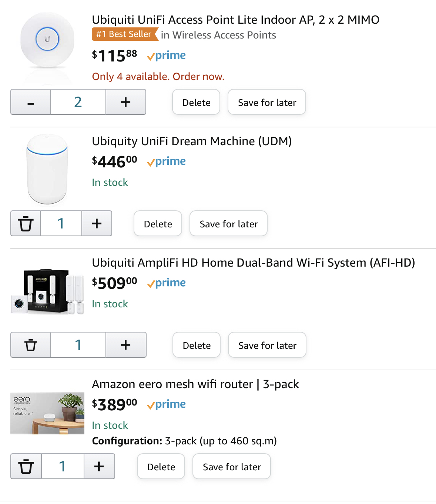Open the UniFi Access Point Lite title link
Viewport: 436px width, 504px height.
pos(235,20)
